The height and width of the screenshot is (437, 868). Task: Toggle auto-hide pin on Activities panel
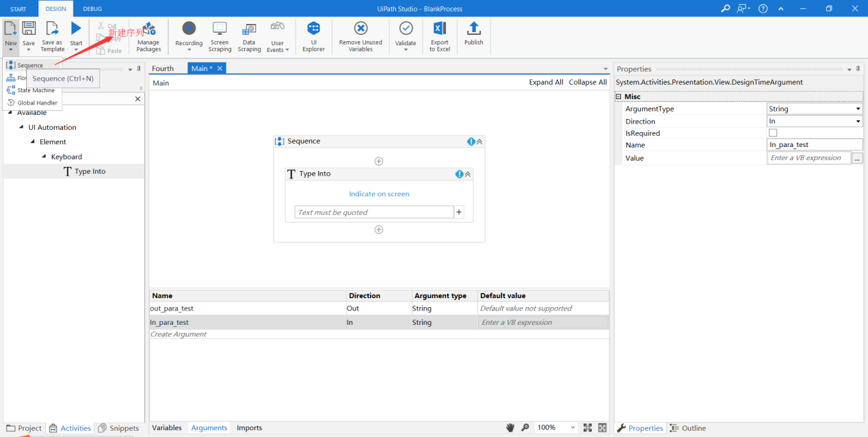(x=138, y=68)
